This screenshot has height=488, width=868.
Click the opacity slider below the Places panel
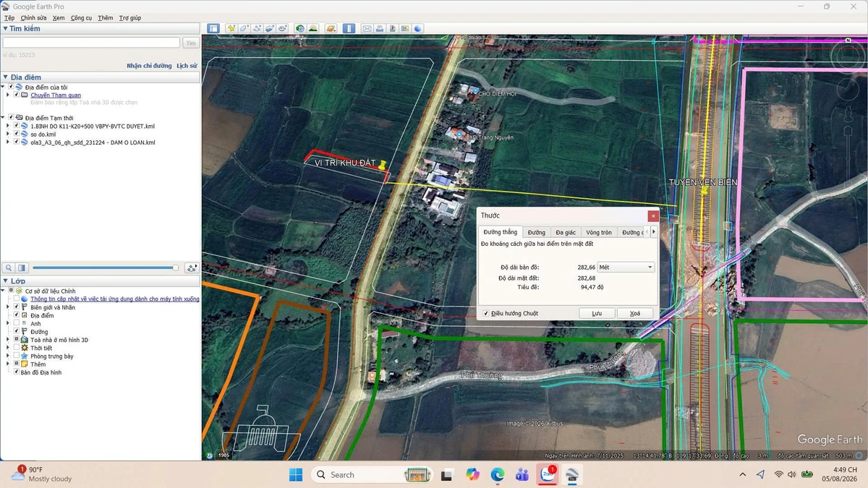105,267
